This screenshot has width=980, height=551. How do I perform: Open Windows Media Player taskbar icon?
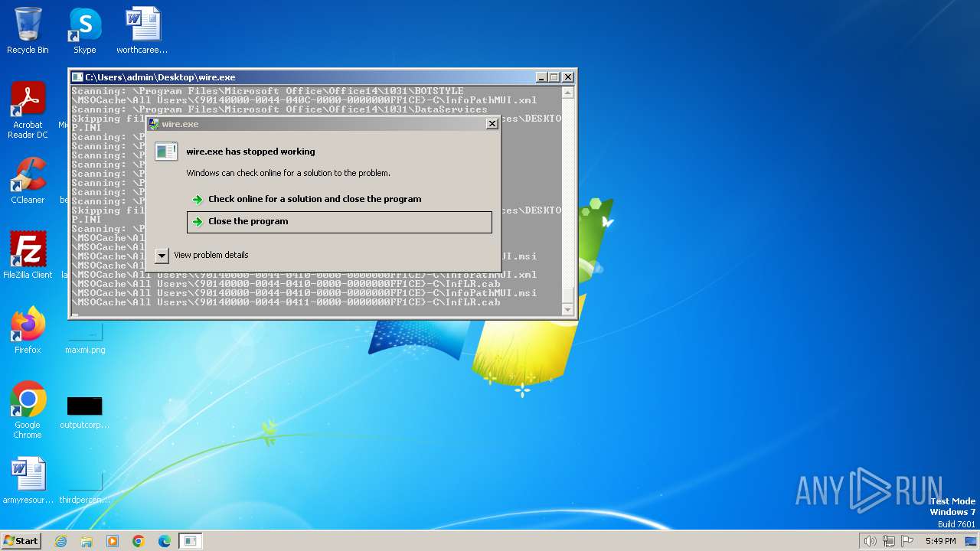tap(113, 541)
